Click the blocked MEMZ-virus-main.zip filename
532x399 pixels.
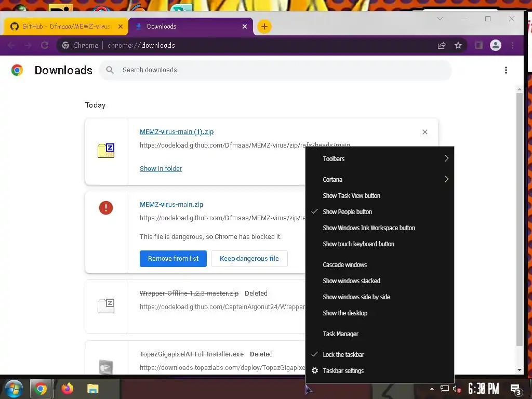171,205
